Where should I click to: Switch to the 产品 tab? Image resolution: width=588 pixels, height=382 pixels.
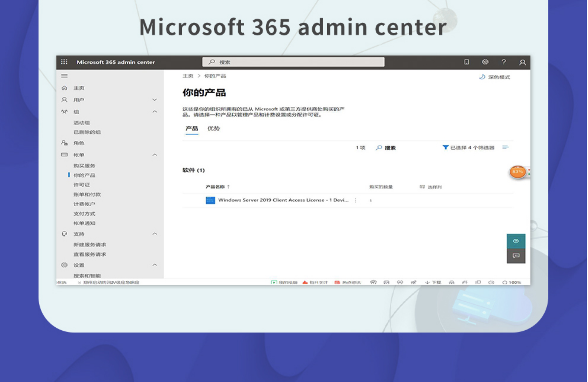click(192, 129)
